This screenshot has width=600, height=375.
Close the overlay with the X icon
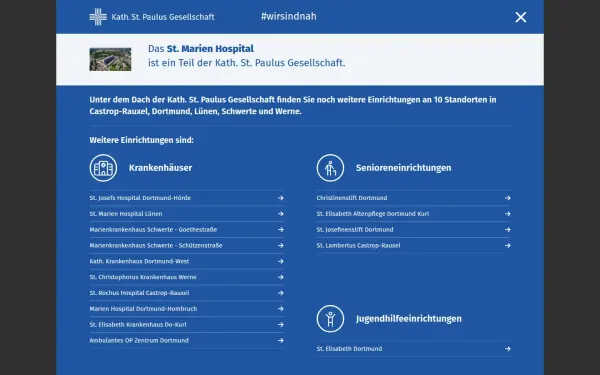point(520,17)
